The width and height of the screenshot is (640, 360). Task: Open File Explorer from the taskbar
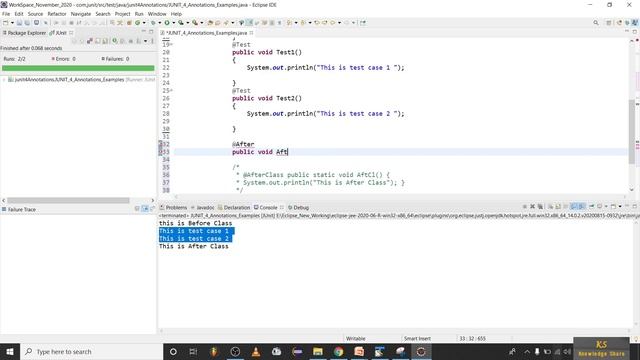[x=318, y=351]
